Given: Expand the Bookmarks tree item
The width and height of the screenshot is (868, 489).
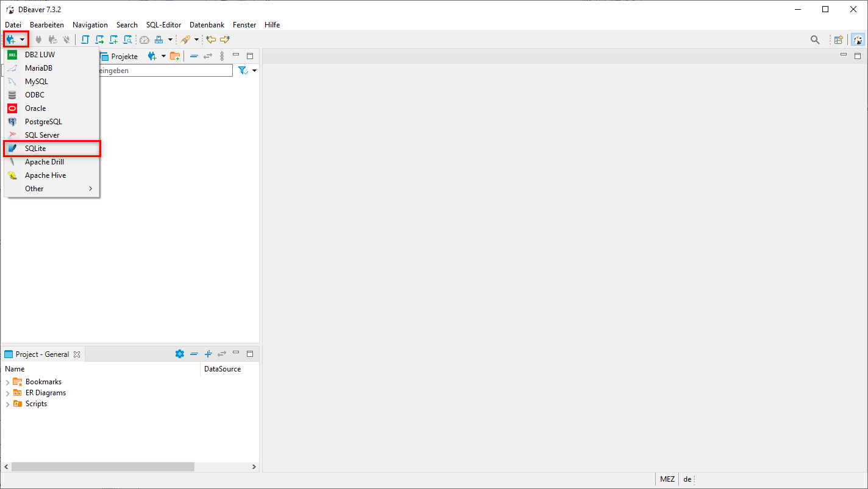Looking at the screenshot, I should (x=7, y=381).
